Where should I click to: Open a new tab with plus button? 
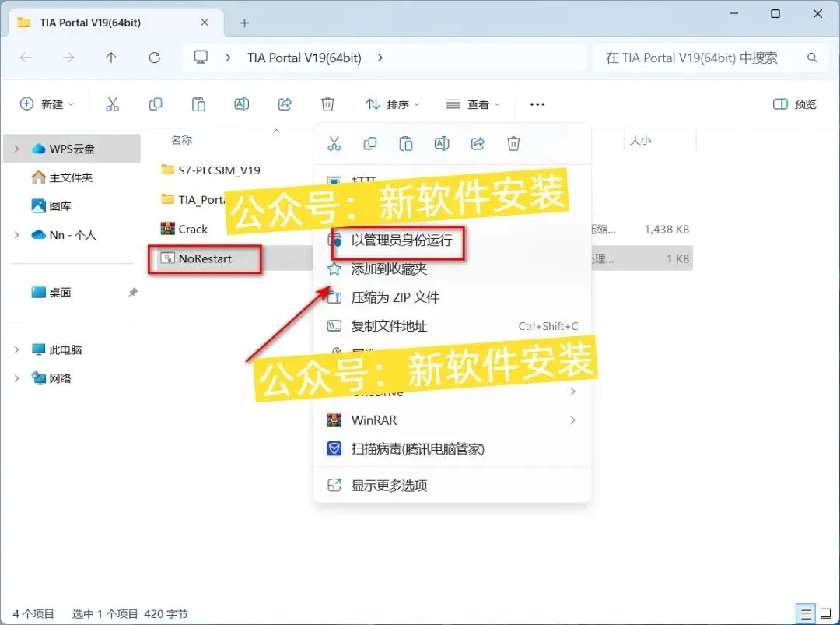244,23
